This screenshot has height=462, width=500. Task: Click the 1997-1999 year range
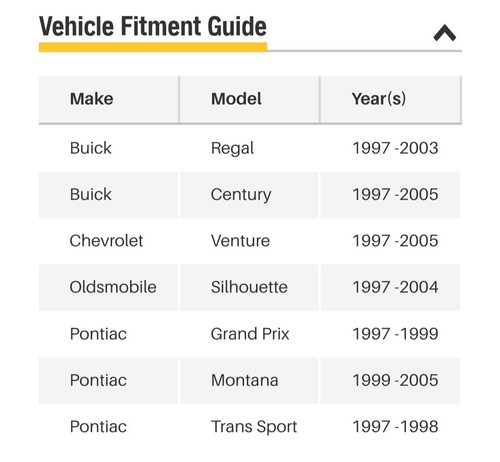tap(395, 334)
